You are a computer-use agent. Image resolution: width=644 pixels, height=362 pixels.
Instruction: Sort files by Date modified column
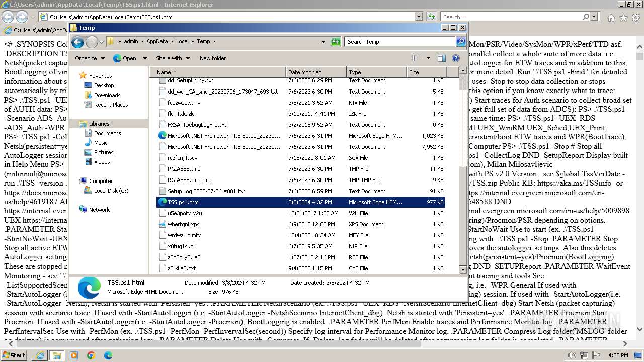[x=316, y=72]
